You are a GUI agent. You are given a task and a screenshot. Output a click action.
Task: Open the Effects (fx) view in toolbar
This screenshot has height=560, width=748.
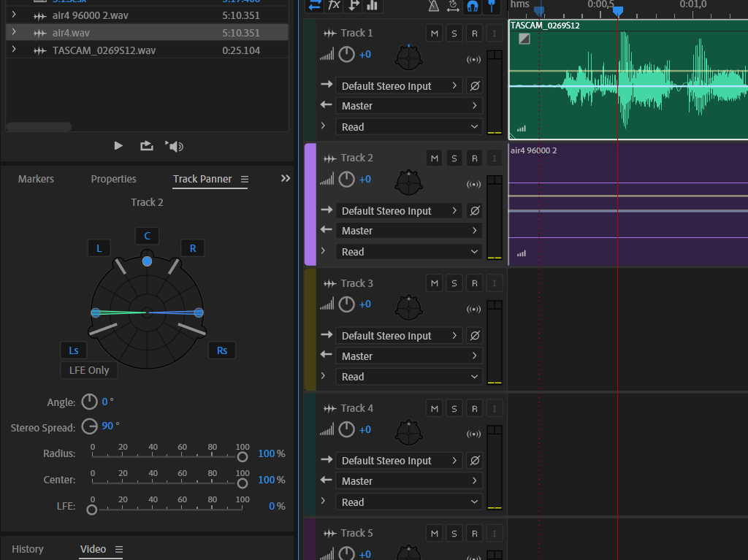334,5
